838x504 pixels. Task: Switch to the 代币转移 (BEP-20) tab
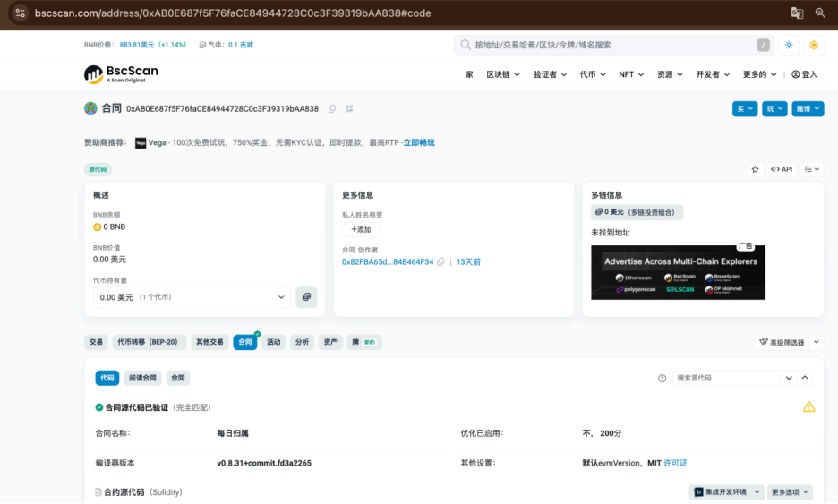148,342
